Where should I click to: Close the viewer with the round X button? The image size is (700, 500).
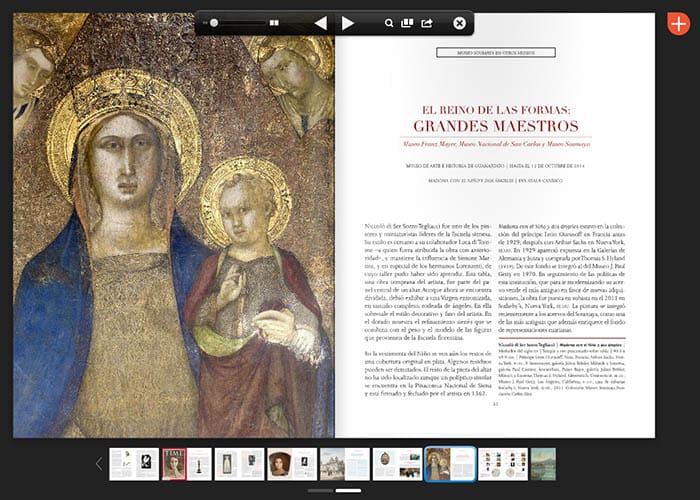click(x=459, y=23)
